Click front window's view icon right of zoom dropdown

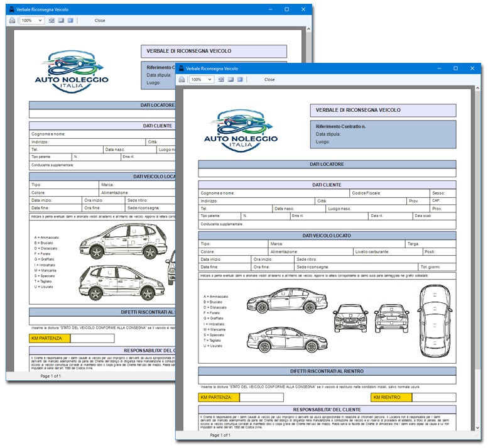[x=221, y=80]
